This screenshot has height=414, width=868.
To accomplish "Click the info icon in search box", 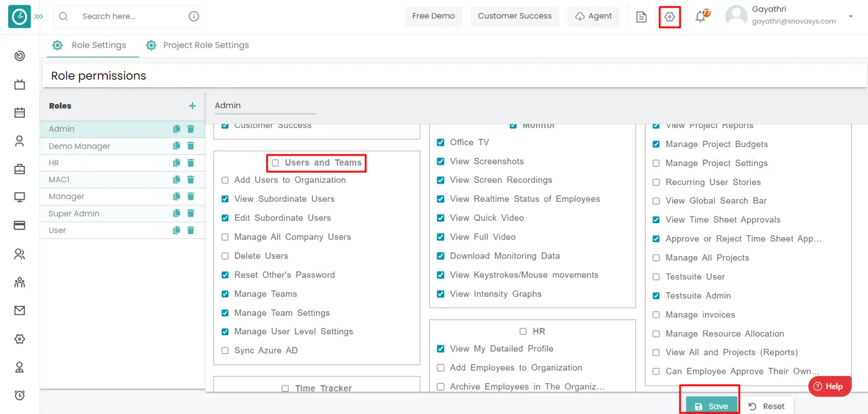I will [x=194, y=16].
